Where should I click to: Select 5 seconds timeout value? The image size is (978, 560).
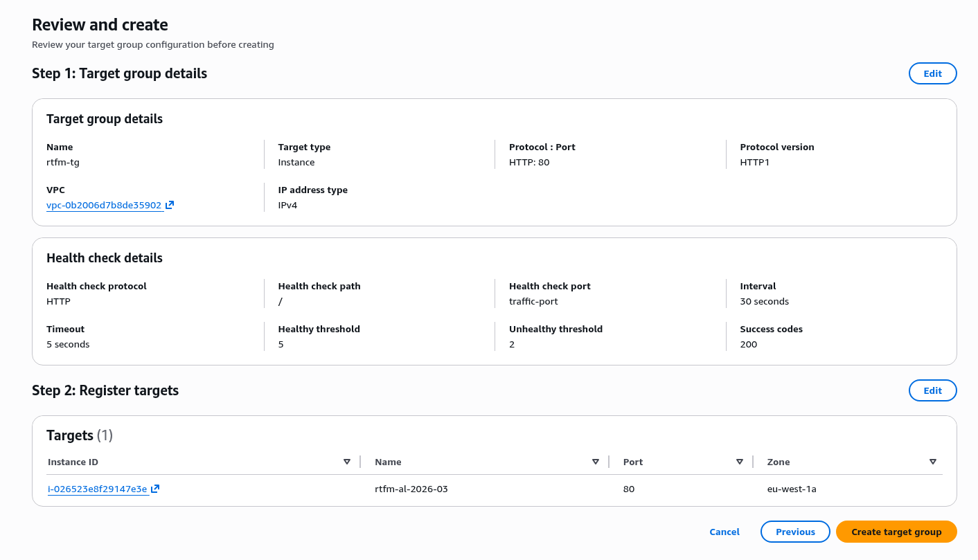(x=68, y=344)
